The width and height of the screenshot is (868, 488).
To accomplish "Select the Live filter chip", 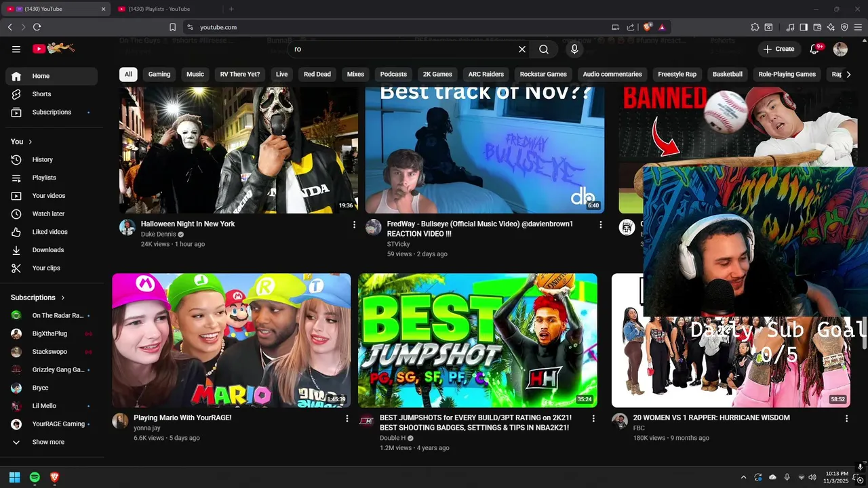I will pyautogui.click(x=281, y=74).
